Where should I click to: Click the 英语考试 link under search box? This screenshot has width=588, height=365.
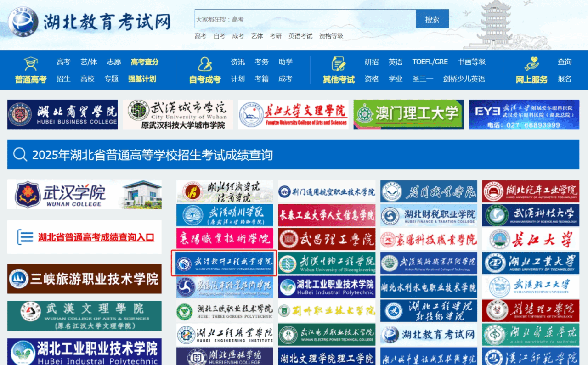[x=300, y=36]
